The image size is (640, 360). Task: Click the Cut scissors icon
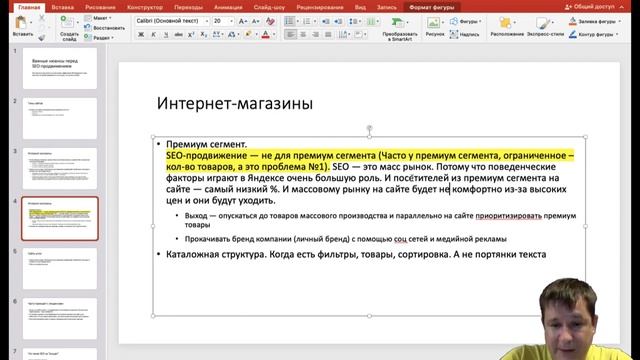[x=42, y=18]
